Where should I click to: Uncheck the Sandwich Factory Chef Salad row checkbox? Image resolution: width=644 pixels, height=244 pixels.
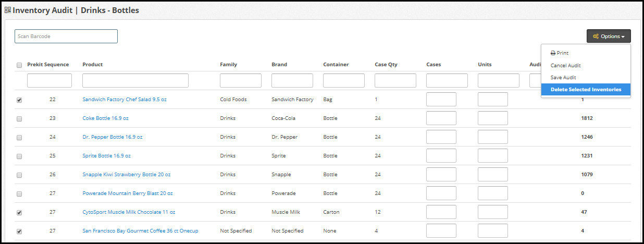(19, 100)
